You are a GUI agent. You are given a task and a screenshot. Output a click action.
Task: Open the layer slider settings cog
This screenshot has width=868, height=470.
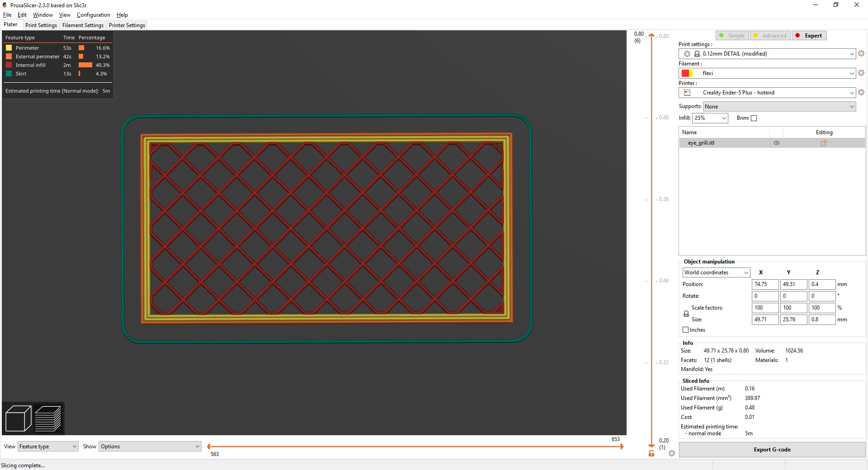coord(672,453)
